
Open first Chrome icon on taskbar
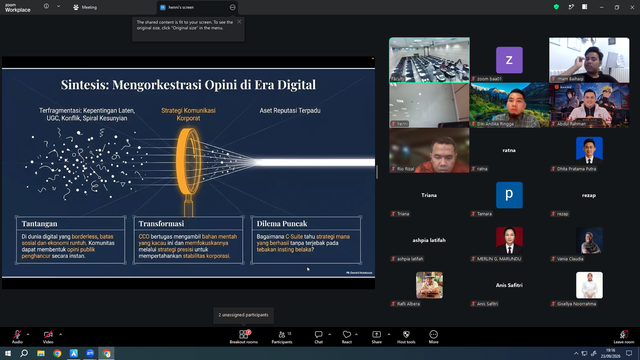pyautogui.click(x=57, y=353)
